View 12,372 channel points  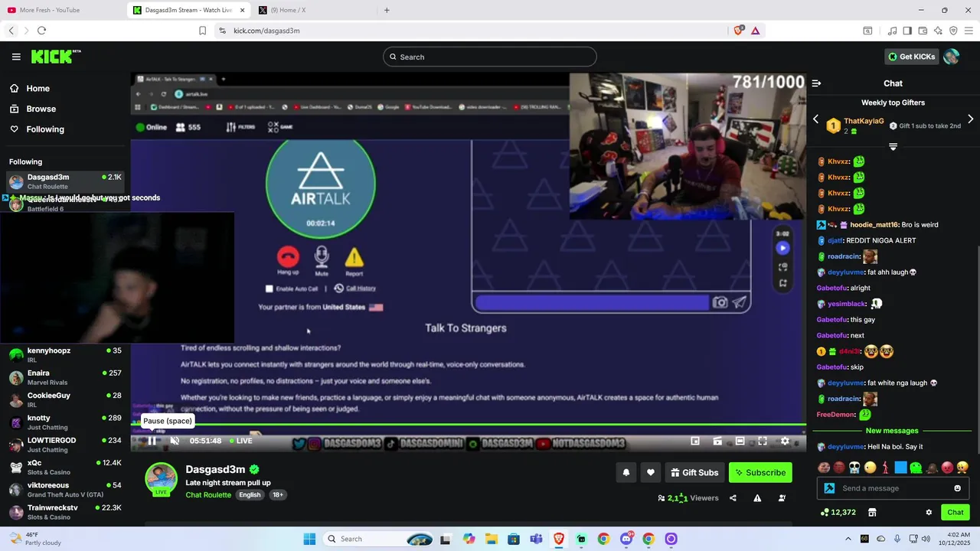838,513
